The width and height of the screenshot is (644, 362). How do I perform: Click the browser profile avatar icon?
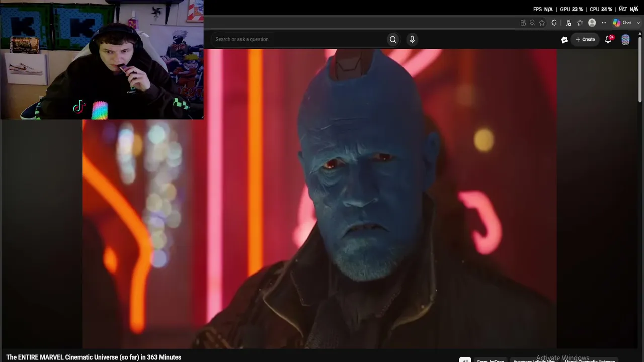pos(592,23)
